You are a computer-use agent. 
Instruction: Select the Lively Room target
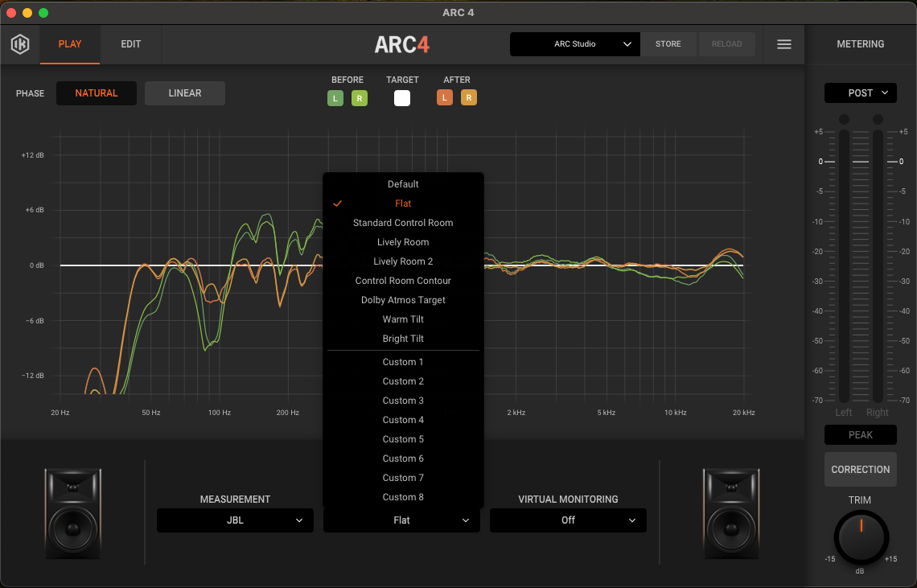[403, 242]
